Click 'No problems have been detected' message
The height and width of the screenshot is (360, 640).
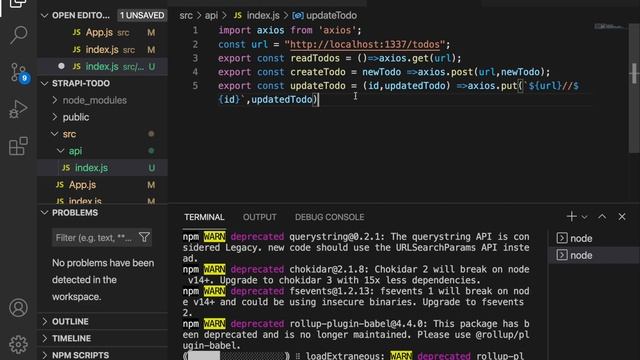tap(103, 280)
